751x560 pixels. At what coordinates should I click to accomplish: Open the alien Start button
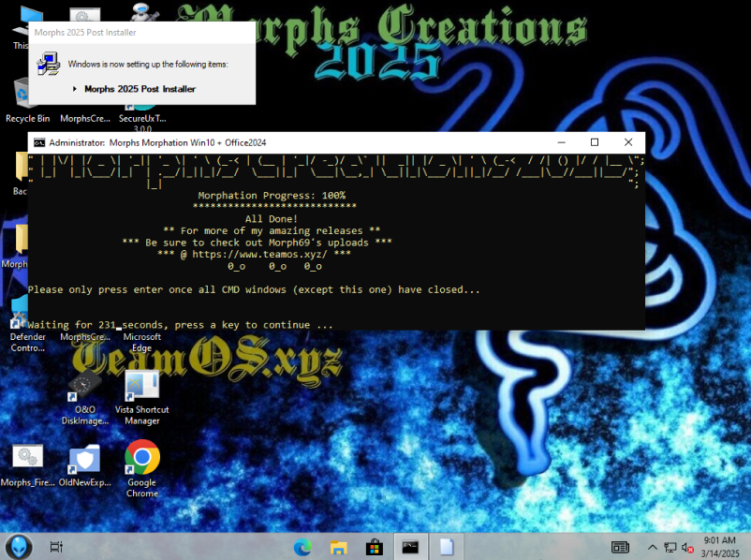click(x=19, y=547)
